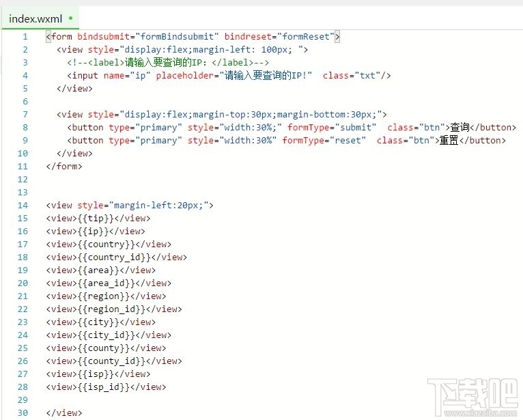Click line number 30 in gutter

click(23, 413)
